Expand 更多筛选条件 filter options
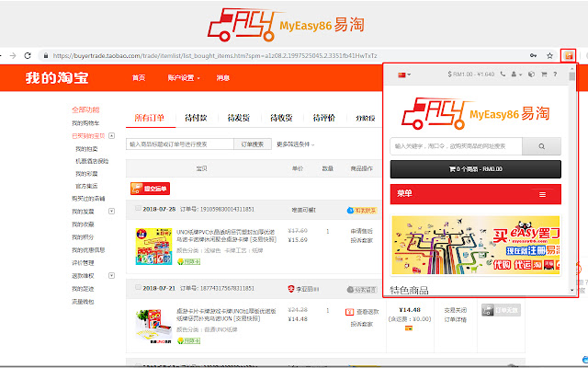The height and width of the screenshot is (368, 588). [296, 144]
